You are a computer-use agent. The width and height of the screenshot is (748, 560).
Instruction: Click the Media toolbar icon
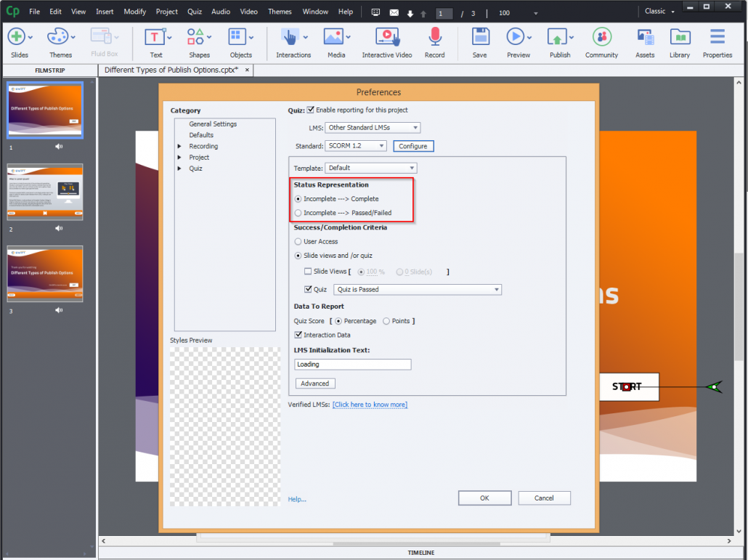click(333, 36)
